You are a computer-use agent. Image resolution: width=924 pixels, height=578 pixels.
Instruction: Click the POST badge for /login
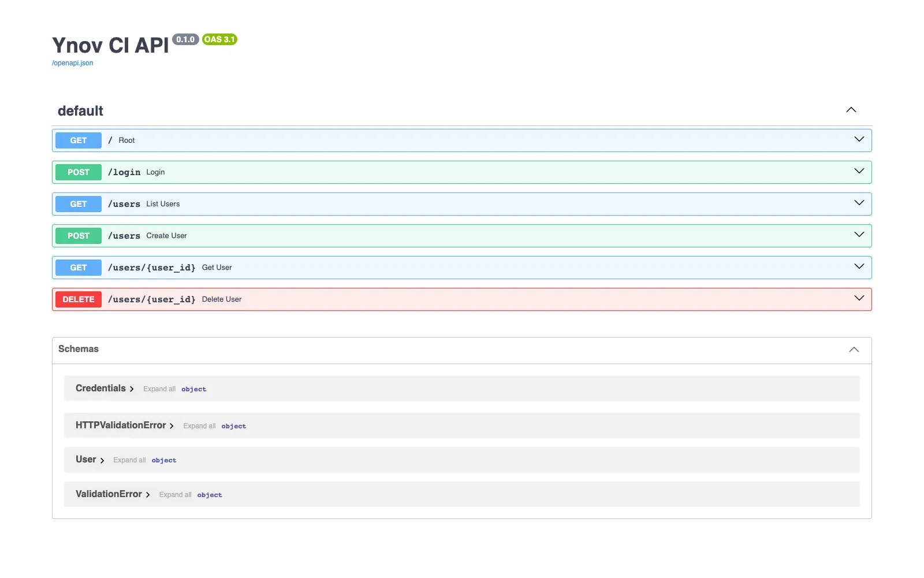(x=79, y=172)
